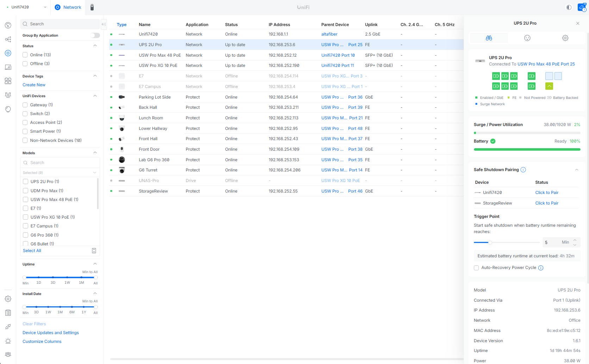
Task: Collapse the filter panel with the arrow icon
Action: 104,24
